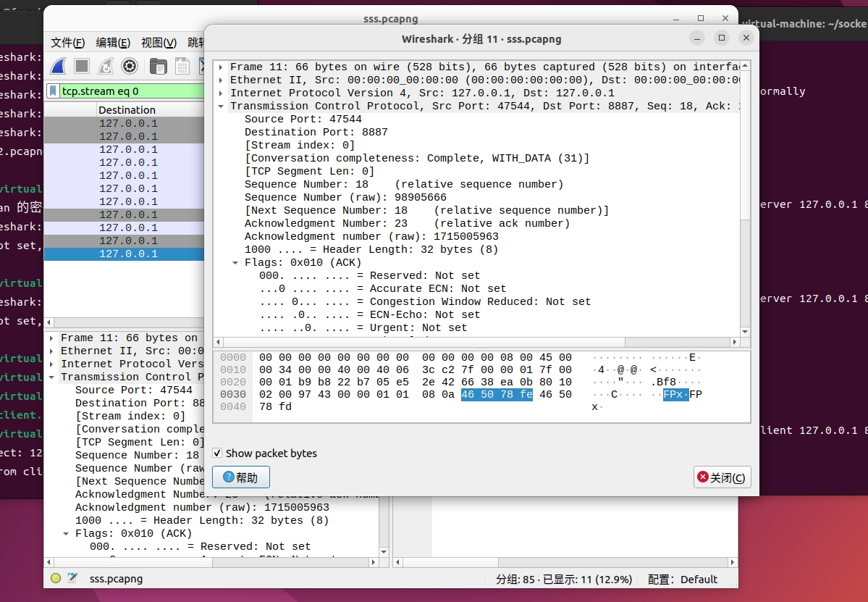Select Conversation completeness row in dialog
868x602 pixels.
[417, 159]
